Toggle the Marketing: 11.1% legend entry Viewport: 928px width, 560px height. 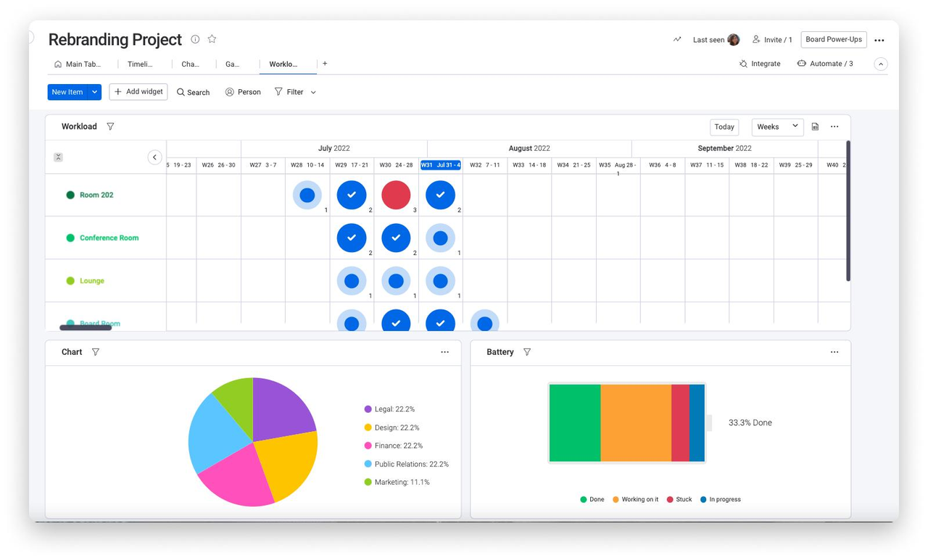[x=397, y=482]
